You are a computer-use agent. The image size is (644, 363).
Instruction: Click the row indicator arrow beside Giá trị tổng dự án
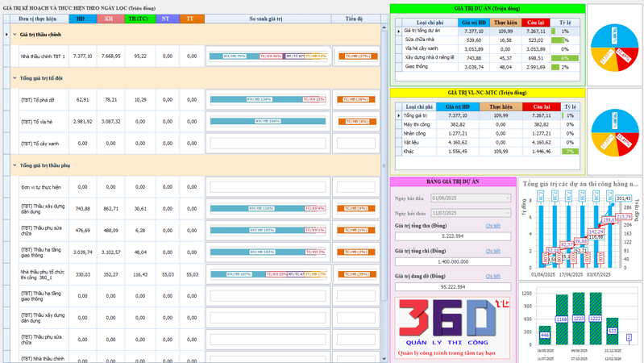click(398, 31)
